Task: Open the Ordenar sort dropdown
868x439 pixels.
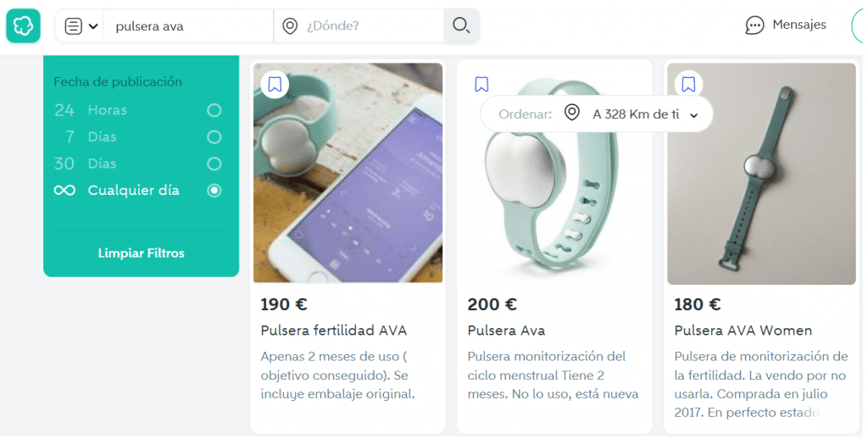Action: pos(596,114)
